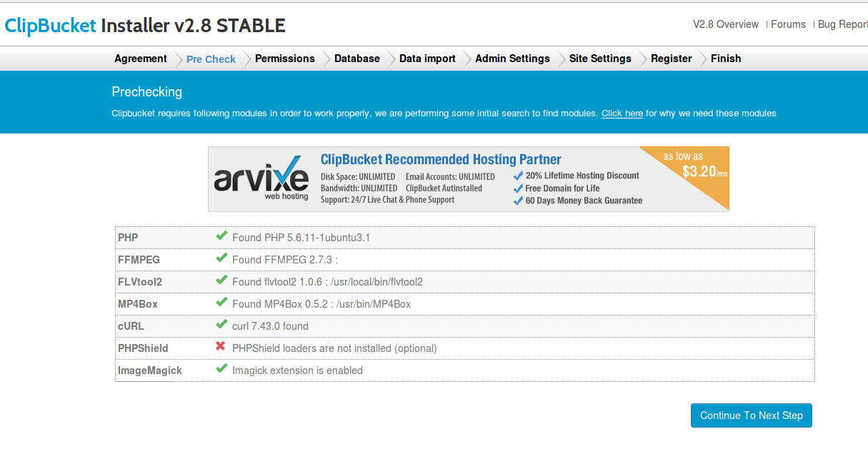
Task: Click 'ClipBucket Autinstalled' banner text
Action: [x=444, y=188]
